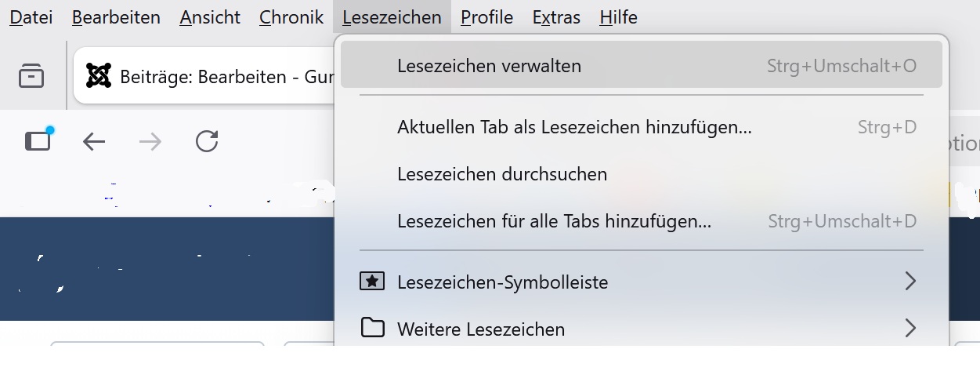Go back with the left arrow
The width and height of the screenshot is (980, 371).
point(94,141)
